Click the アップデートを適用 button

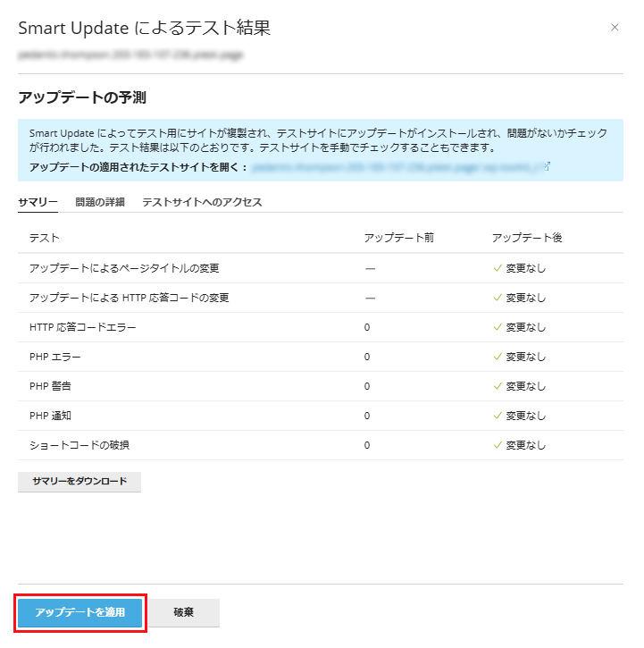[79, 613]
